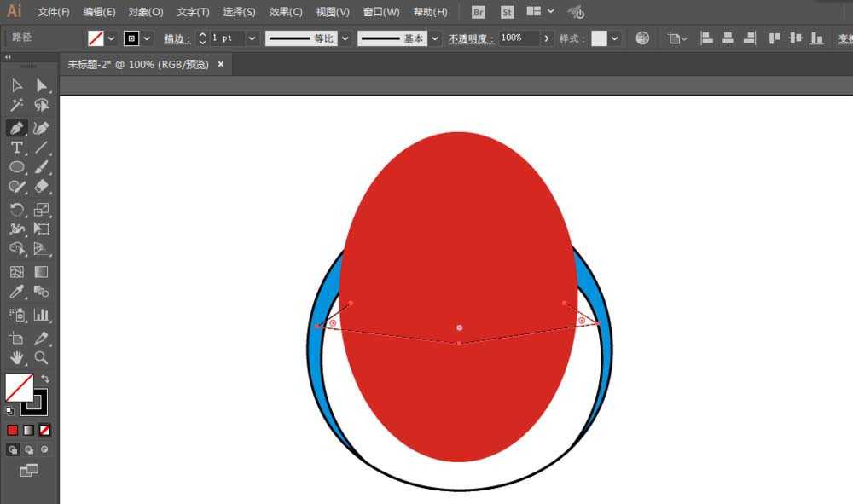The height and width of the screenshot is (504, 853).
Task: Activate the Zoom magnifier tool
Action: coord(41,357)
